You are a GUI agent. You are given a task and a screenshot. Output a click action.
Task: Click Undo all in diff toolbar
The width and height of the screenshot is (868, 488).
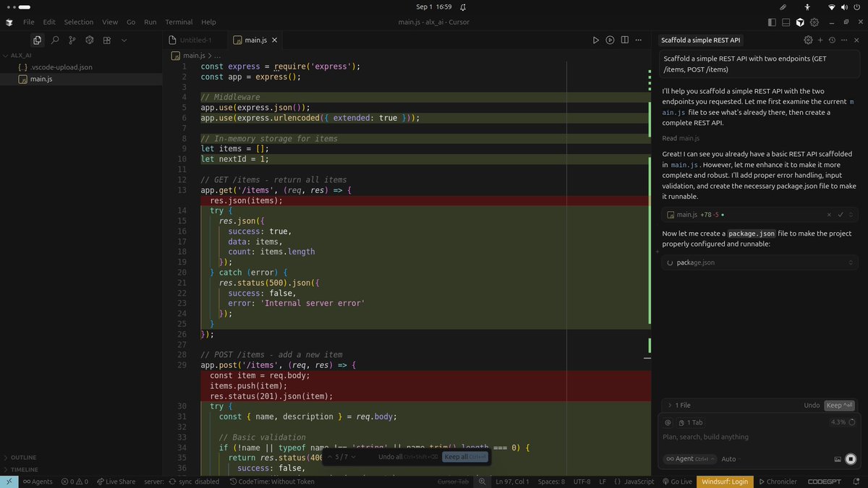pos(407,457)
